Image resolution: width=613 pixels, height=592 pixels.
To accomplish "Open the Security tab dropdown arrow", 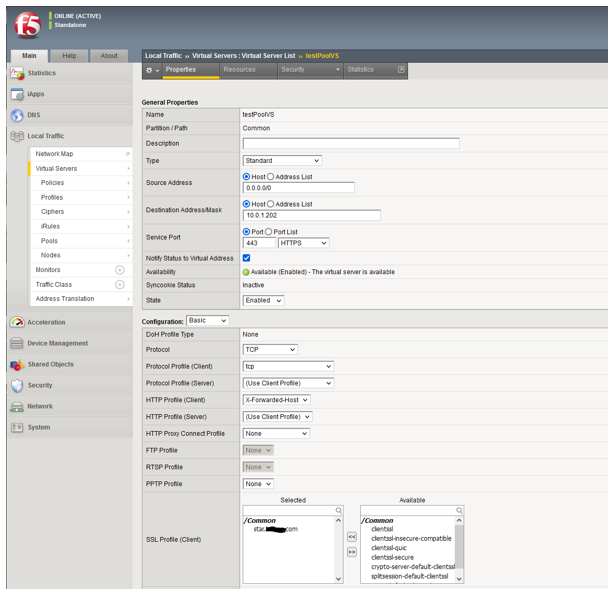I will [338, 70].
